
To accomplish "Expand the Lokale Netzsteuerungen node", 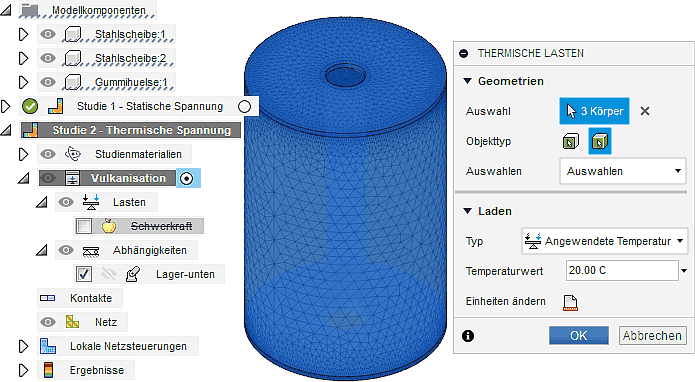I will tap(23, 346).
